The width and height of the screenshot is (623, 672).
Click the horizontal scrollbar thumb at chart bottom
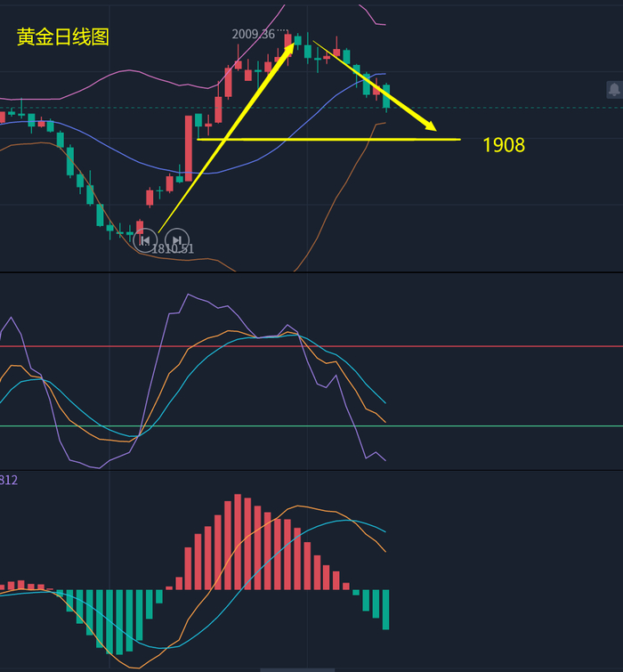(297, 670)
